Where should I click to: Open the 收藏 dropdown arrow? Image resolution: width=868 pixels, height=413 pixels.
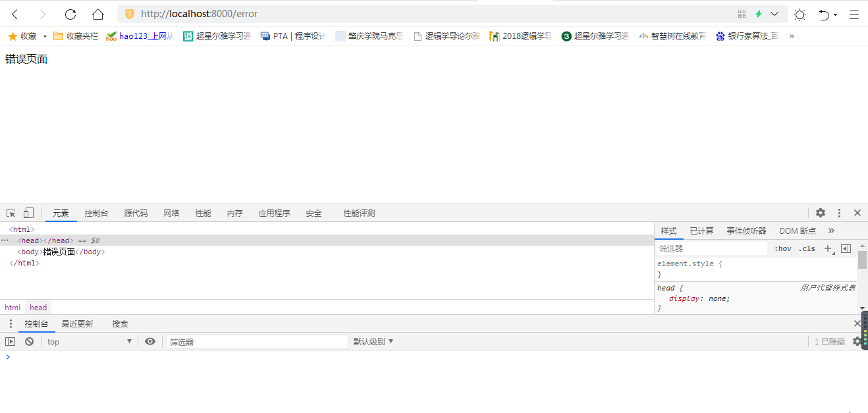pos(45,36)
